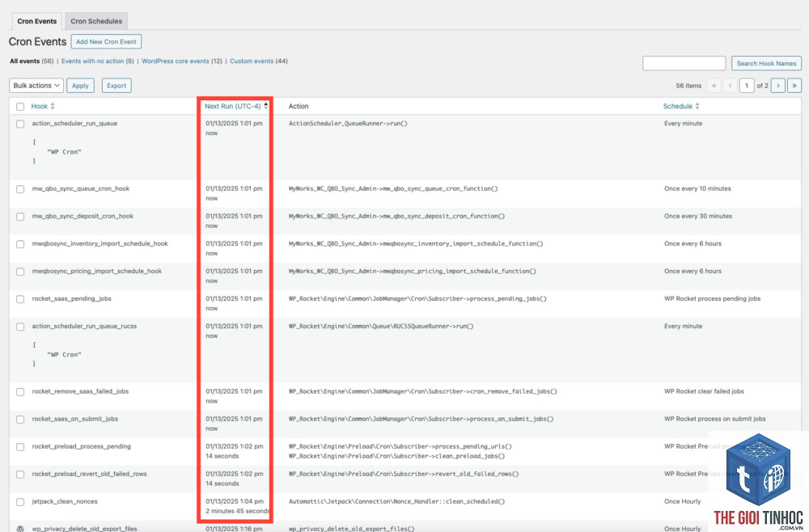Click action text ActionScheduler_QueueRunner->run()
Image resolution: width=809 pixels, height=532 pixels.
click(x=348, y=123)
